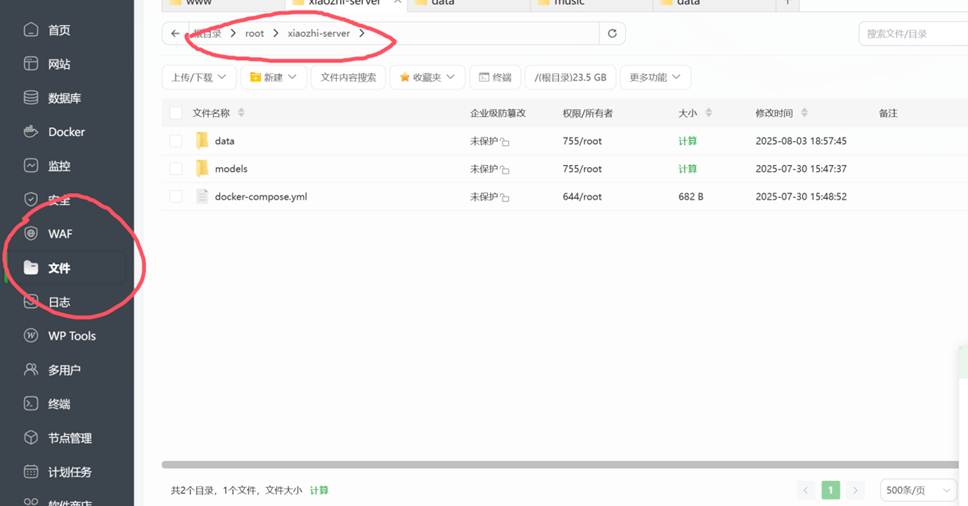
Task: Click the horizontal scrollbar below file list
Action: point(560,465)
